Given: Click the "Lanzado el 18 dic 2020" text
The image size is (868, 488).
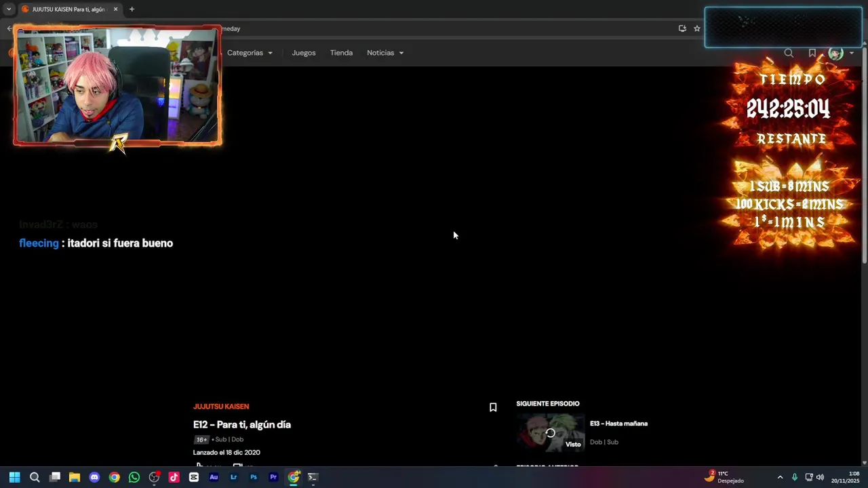Looking at the screenshot, I should [x=226, y=453].
